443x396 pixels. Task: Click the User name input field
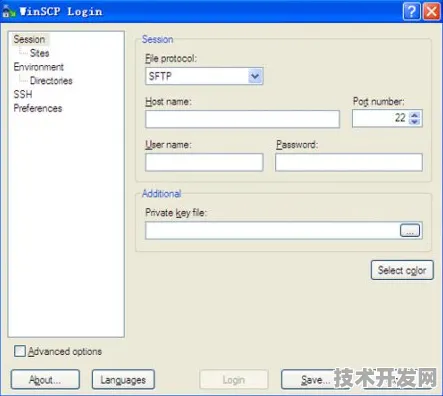click(x=204, y=162)
